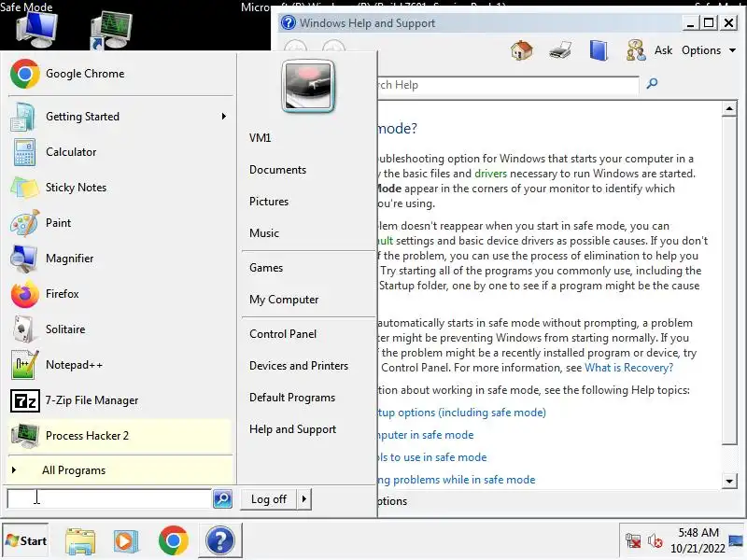The height and width of the screenshot is (560, 747).
Task: Click the volume tray icon
Action: 655,541
